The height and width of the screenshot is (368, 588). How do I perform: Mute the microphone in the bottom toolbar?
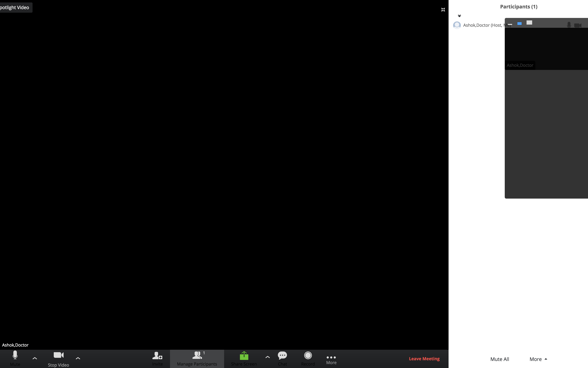coord(15,358)
